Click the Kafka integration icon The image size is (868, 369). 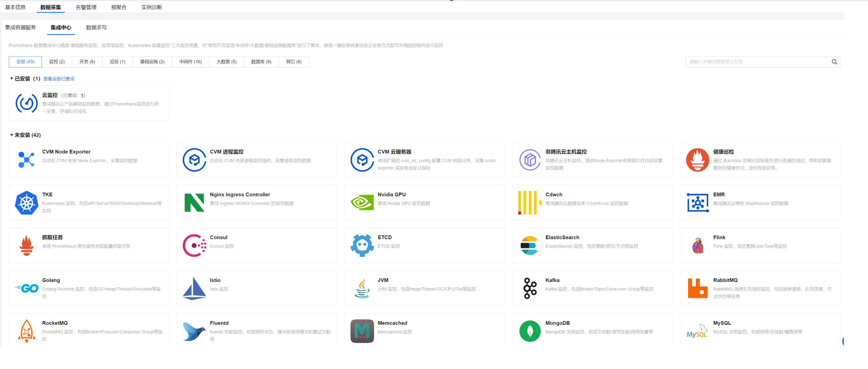tap(530, 288)
